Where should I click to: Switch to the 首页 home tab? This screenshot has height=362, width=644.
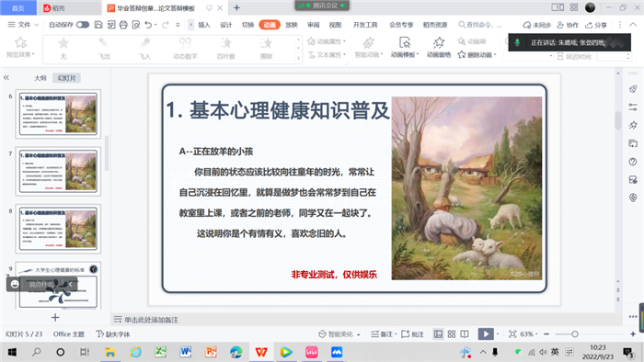point(18,7)
